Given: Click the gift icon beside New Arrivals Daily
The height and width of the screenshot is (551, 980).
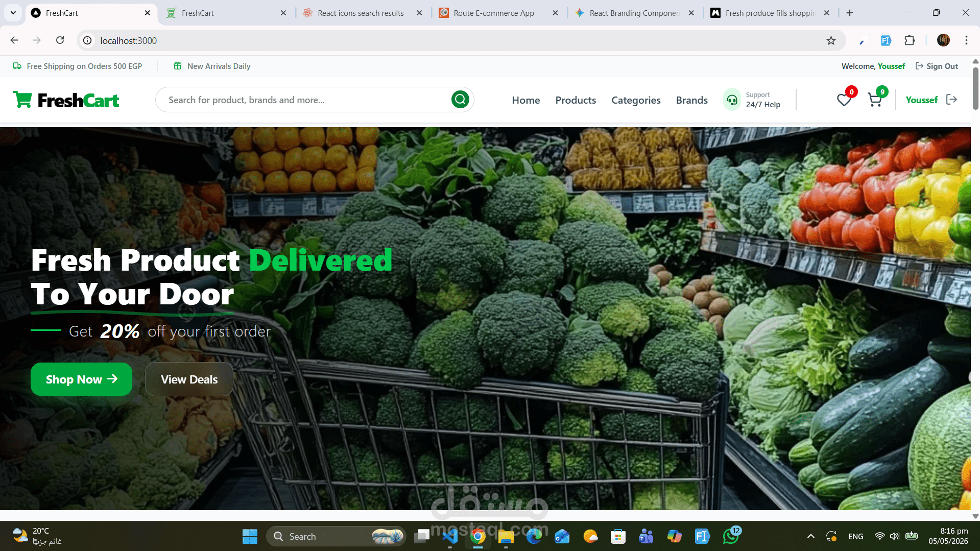Looking at the screenshot, I should (x=178, y=66).
